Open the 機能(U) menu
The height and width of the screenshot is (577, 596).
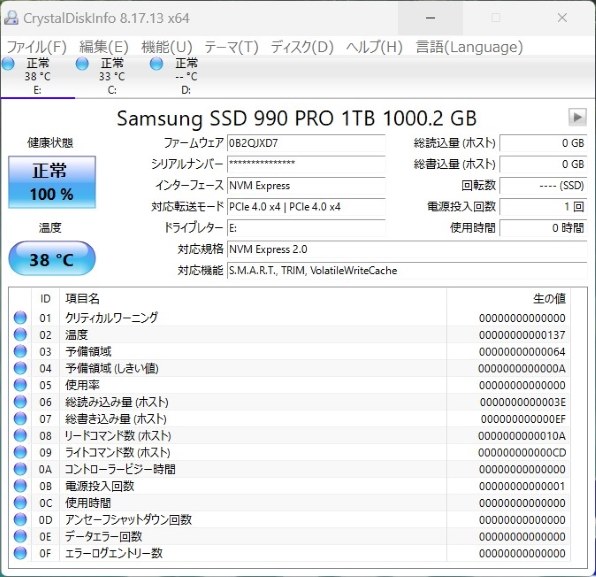tap(166, 47)
